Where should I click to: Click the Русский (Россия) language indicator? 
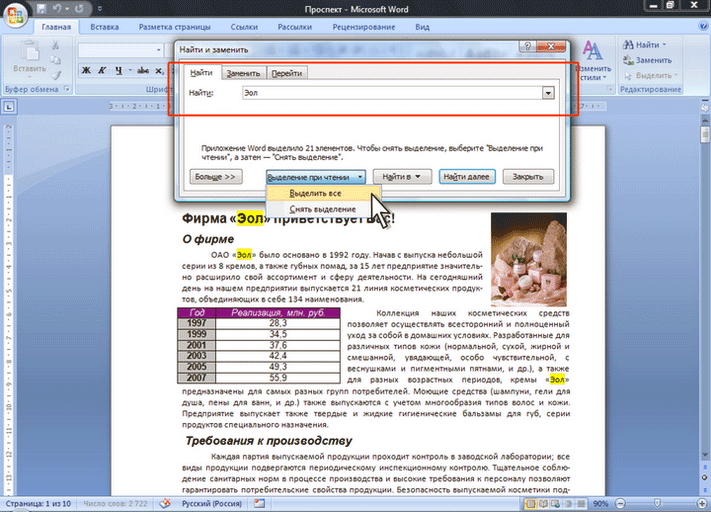point(212,503)
